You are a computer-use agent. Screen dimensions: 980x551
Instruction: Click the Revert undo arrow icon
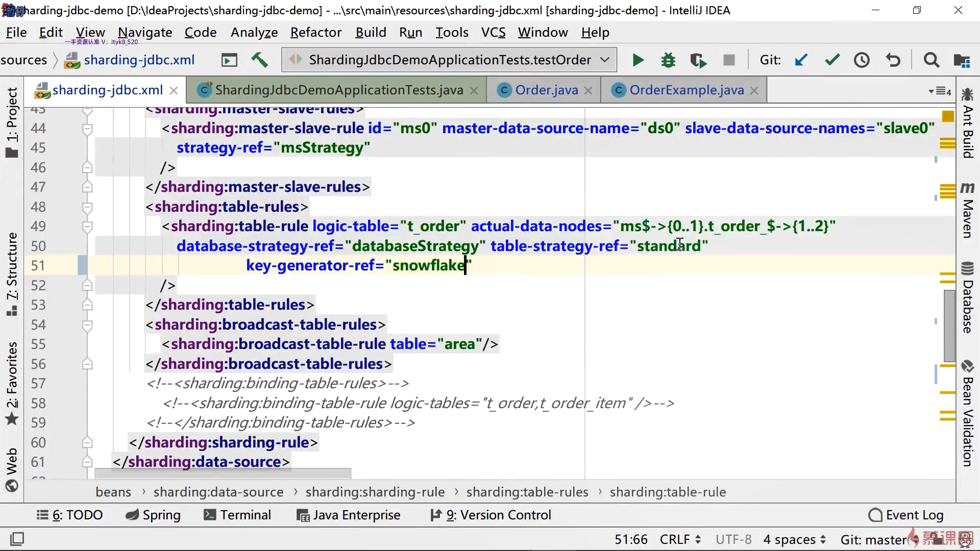tap(893, 60)
